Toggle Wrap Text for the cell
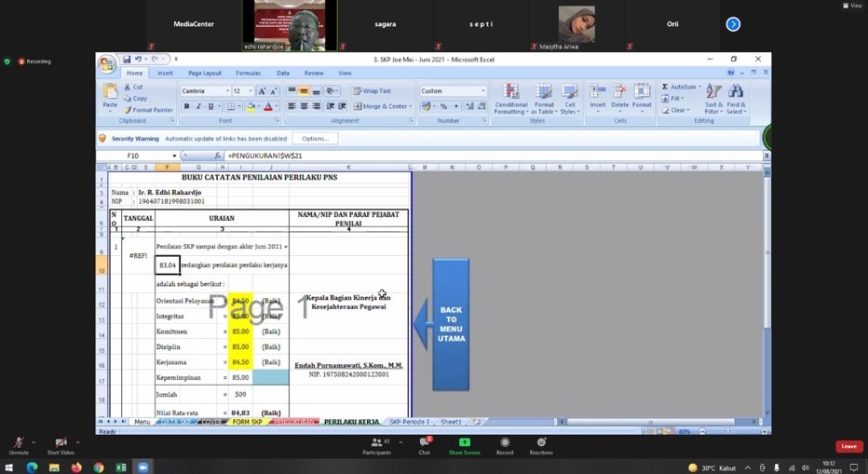The image size is (868, 474). [x=372, y=91]
